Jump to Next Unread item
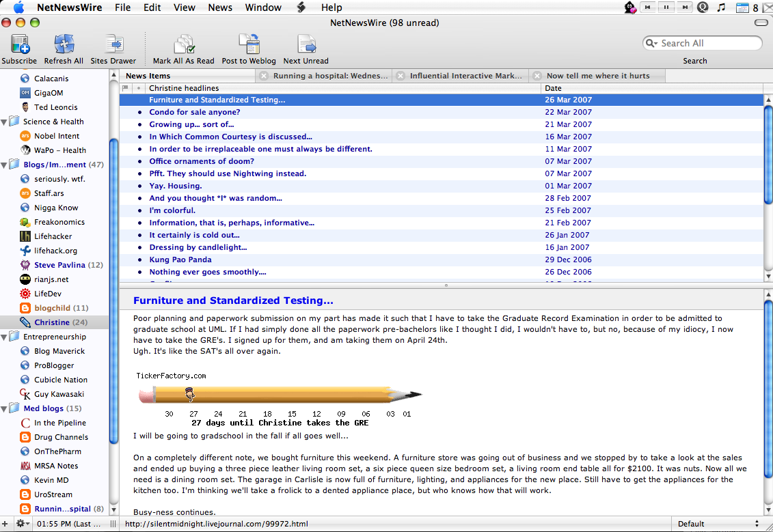 pos(306,44)
